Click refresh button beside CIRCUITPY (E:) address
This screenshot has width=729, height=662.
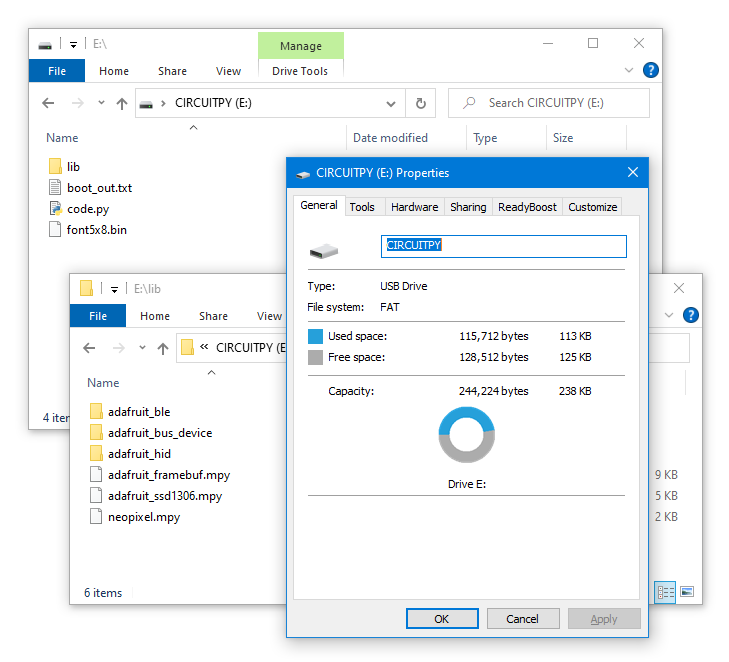pyautogui.click(x=421, y=103)
